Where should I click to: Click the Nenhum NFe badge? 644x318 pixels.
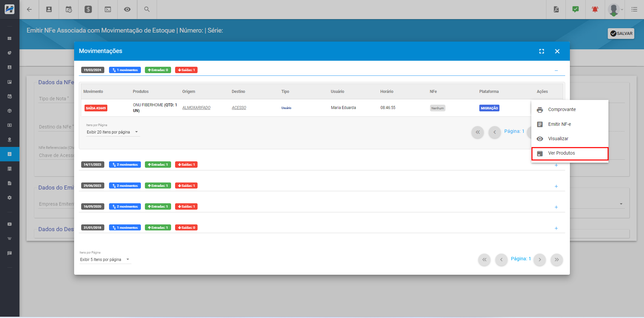point(437,108)
